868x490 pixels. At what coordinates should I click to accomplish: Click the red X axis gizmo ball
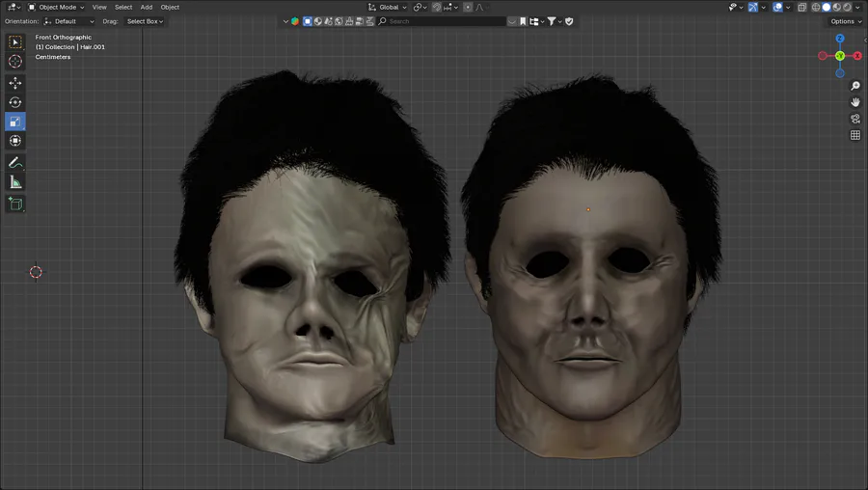click(x=857, y=56)
